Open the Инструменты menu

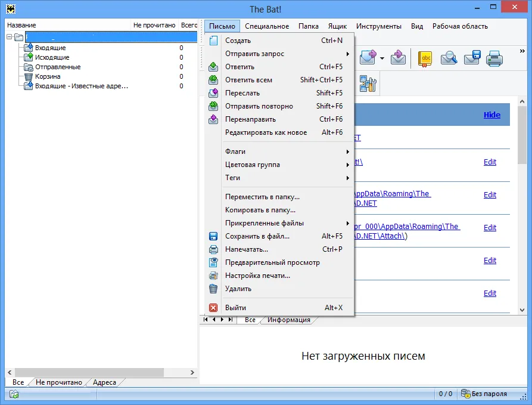tap(379, 26)
